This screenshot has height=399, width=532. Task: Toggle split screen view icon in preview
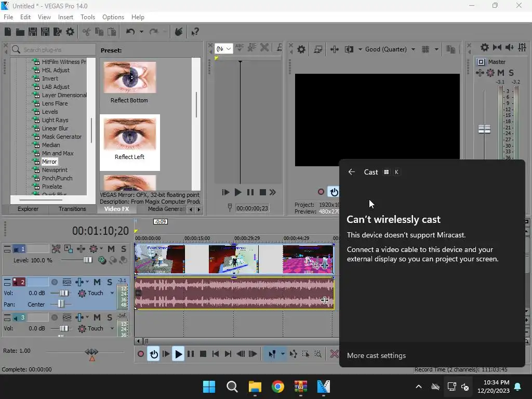click(x=349, y=49)
